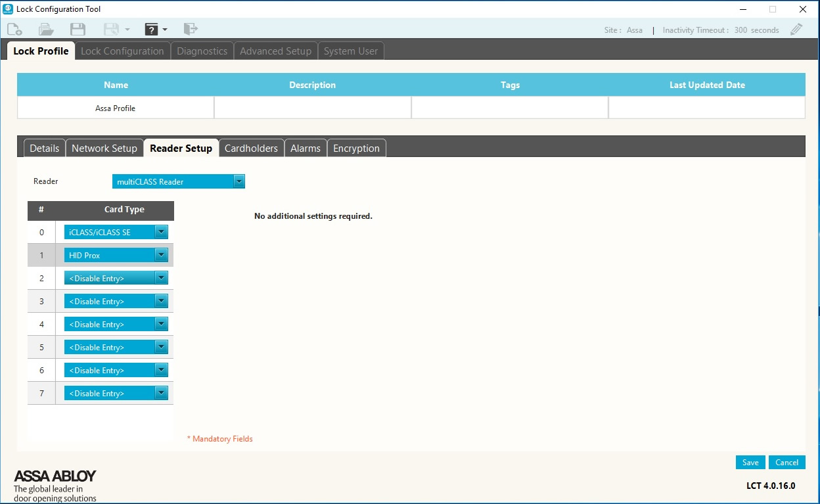Screen dimensions: 820x504
Task: Click the Save floppy disk toolbar icon
Action: (x=78, y=29)
